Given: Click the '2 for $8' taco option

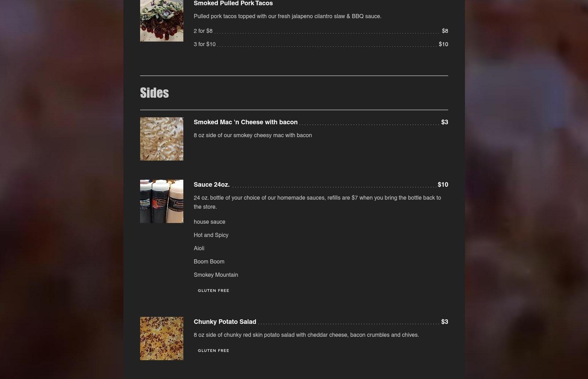Looking at the screenshot, I should [x=203, y=31].
